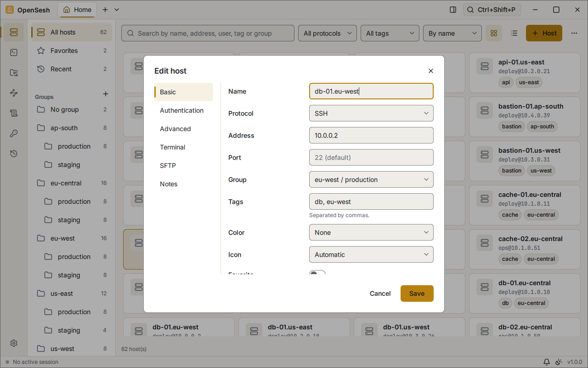
Task: Switch to list view of hosts
Action: click(514, 33)
